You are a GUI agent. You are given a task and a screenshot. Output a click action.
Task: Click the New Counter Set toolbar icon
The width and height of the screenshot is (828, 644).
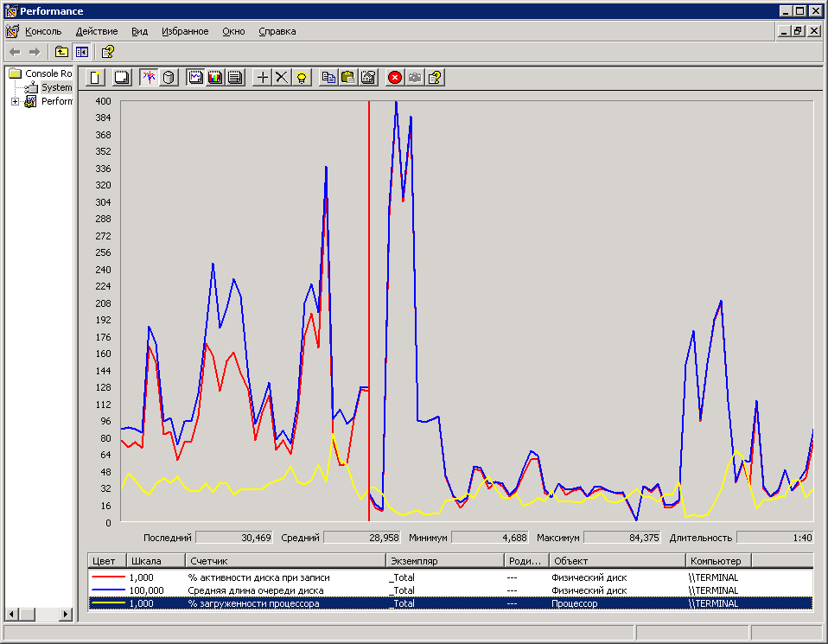(x=96, y=78)
